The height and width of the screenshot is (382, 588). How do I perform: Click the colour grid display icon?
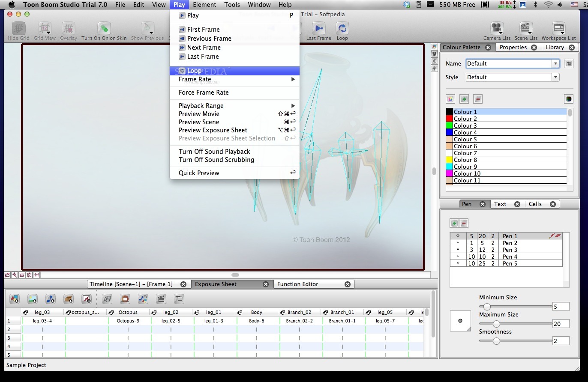click(x=568, y=99)
